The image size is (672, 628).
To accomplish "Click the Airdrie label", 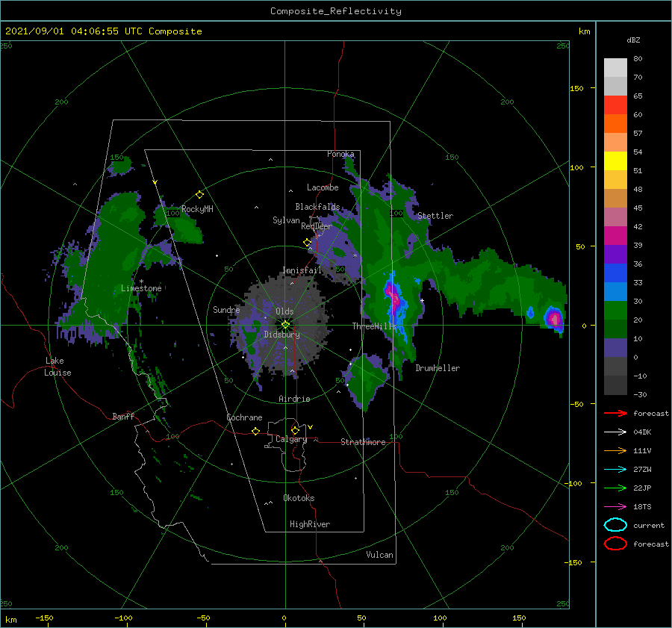I will click(294, 399).
